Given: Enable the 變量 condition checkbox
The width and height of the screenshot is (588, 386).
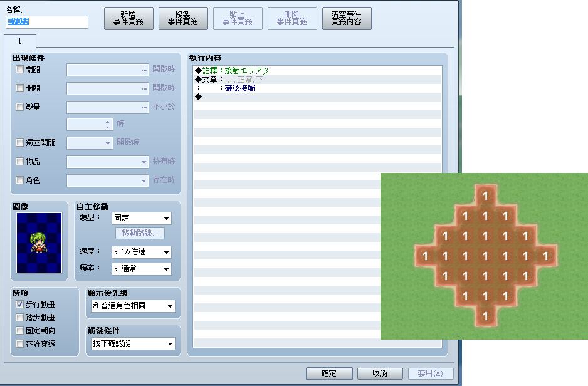Looking at the screenshot, I should [x=20, y=107].
